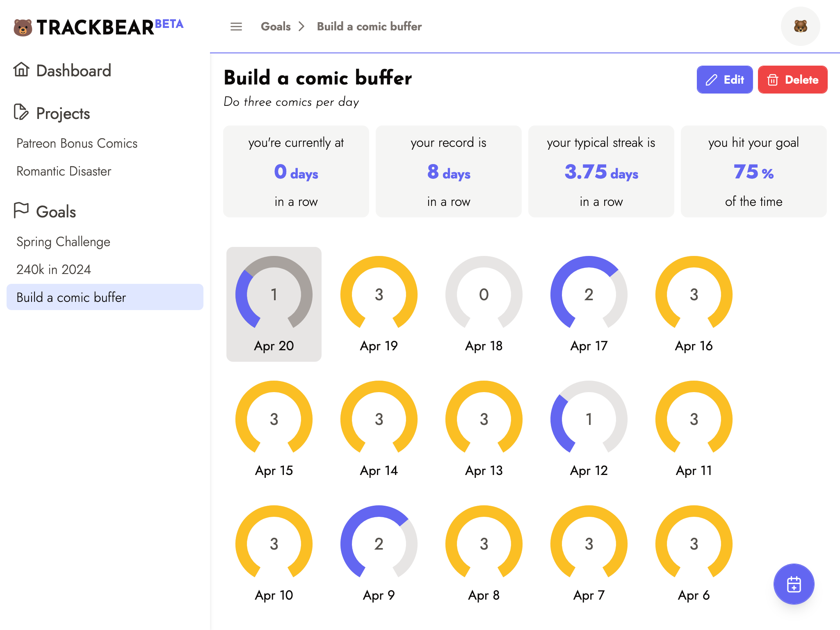Screen dimensions: 840x630
Task: Click the Apr 17 progress ring
Action: point(589,294)
